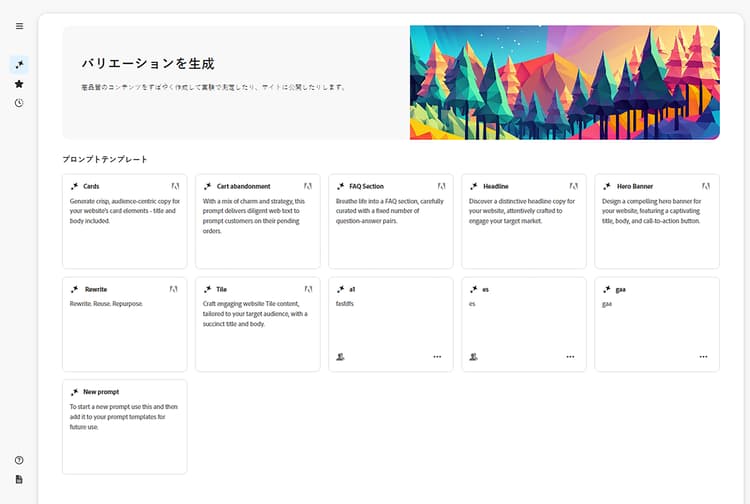The height and width of the screenshot is (504, 750).
Task: Click the Adobe logo on Cart abandonment card
Action: pos(308,186)
